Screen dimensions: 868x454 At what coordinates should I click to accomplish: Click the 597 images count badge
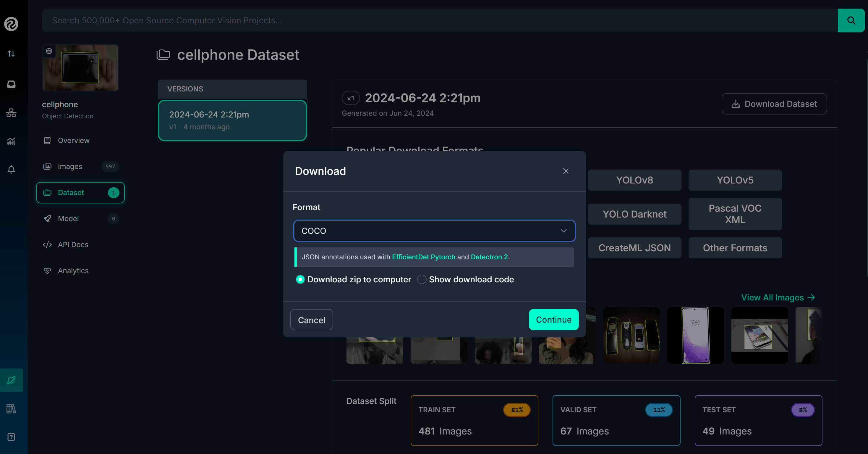coord(110,167)
